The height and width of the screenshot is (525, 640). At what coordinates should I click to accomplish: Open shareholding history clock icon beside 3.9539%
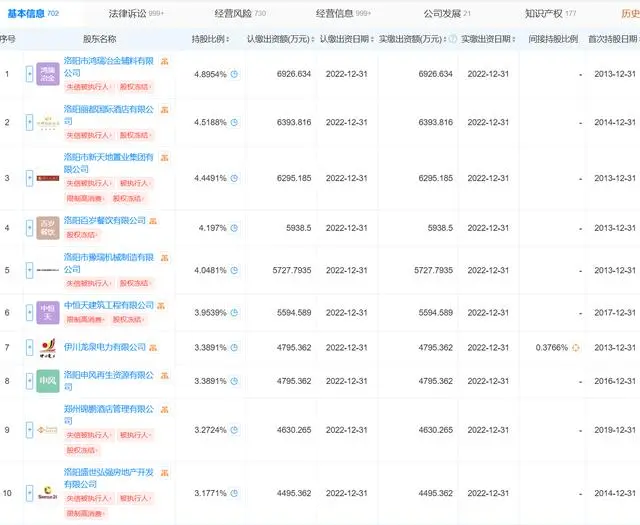234,313
